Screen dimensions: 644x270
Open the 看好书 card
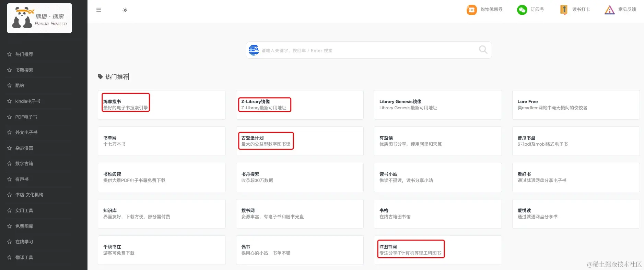tap(576, 177)
